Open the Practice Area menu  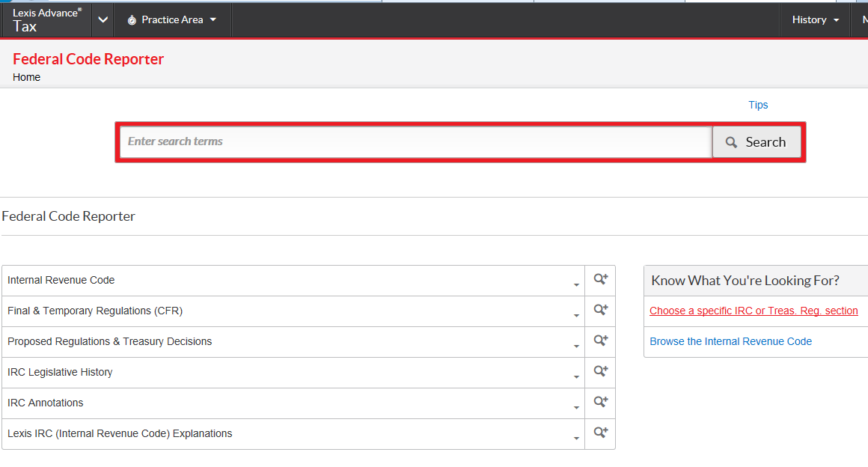coord(172,20)
